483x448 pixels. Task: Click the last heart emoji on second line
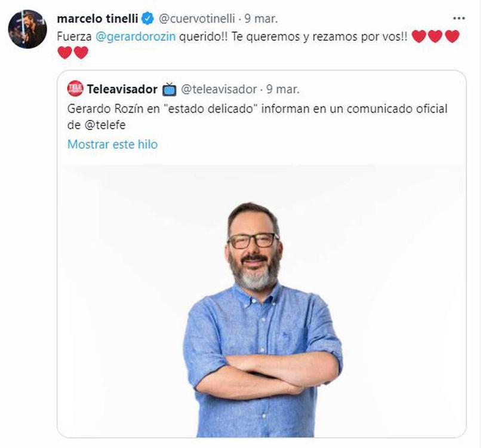[x=81, y=53]
